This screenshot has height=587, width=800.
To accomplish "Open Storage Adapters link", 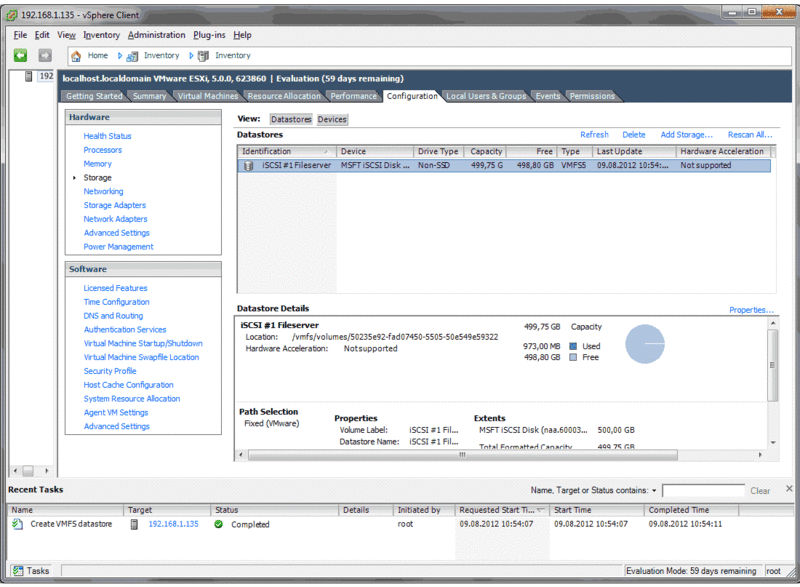I will click(x=115, y=205).
